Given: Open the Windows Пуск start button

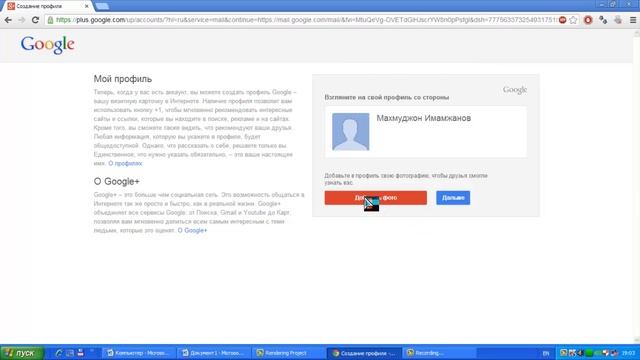Looking at the screenshot, I should pyautogui.click(x=22, y=353).
